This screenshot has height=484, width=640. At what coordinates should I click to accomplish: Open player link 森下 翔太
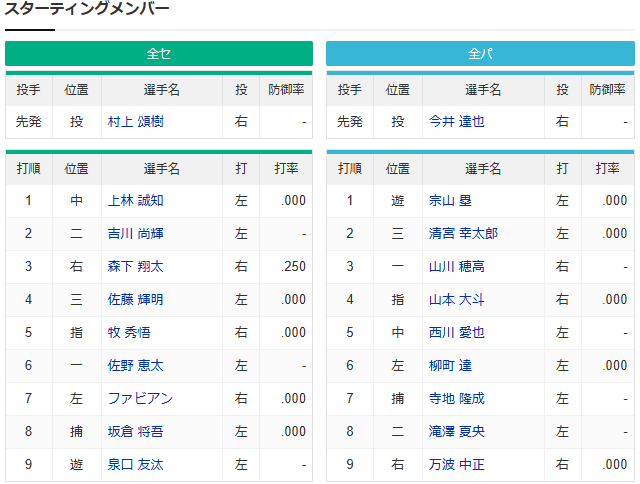(x=136, y=267)
